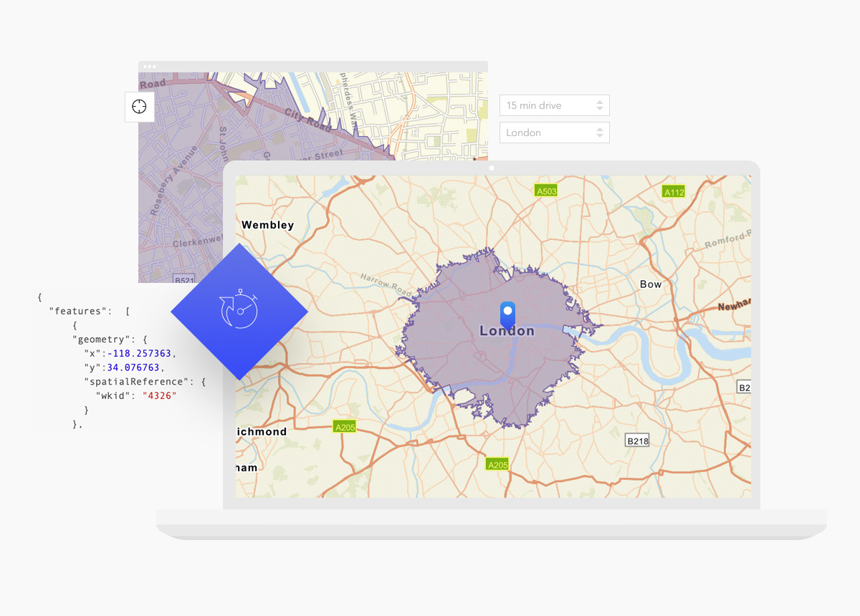This screenshot has width=860, height=616.
Task: Click the blue diamond stopwatch icon
Action: pyautogui.click(x=239, y=312)
